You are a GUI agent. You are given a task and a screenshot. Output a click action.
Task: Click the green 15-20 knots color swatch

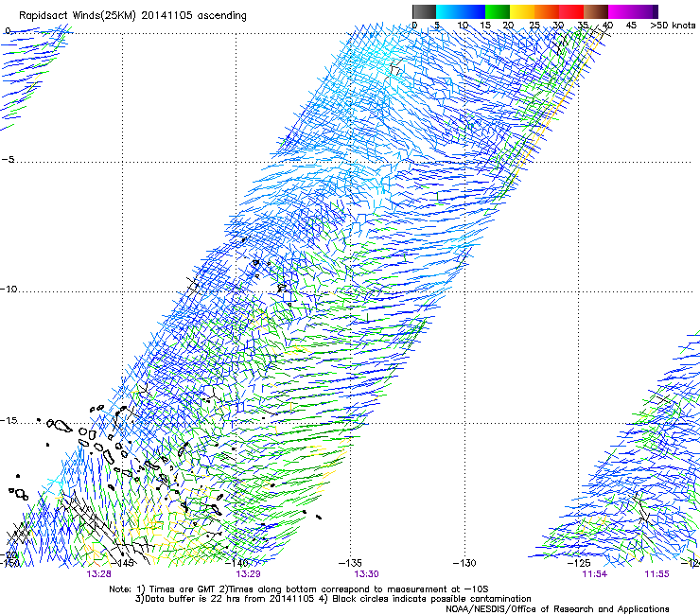(x=498, y=11)
